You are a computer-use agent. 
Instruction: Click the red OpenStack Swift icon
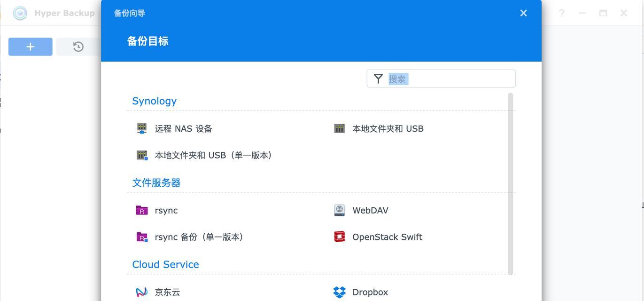point(339,237)
